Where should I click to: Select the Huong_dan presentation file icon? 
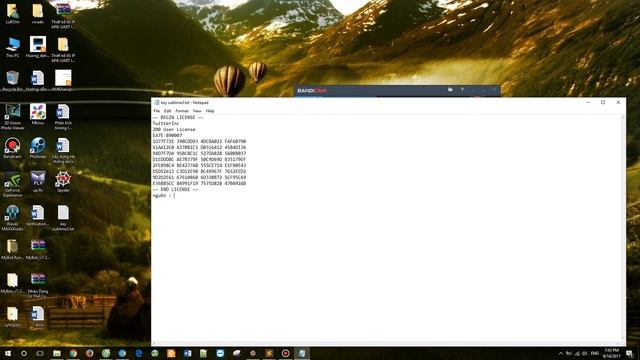point(38,47)
